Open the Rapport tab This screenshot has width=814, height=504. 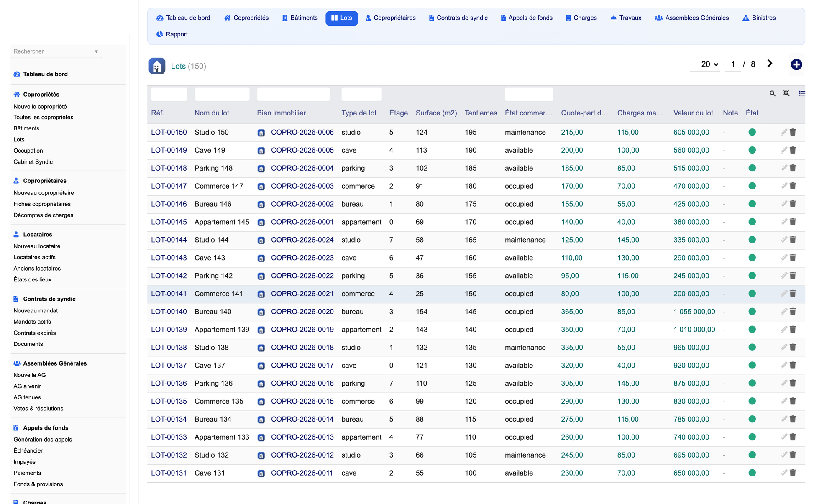172,34
